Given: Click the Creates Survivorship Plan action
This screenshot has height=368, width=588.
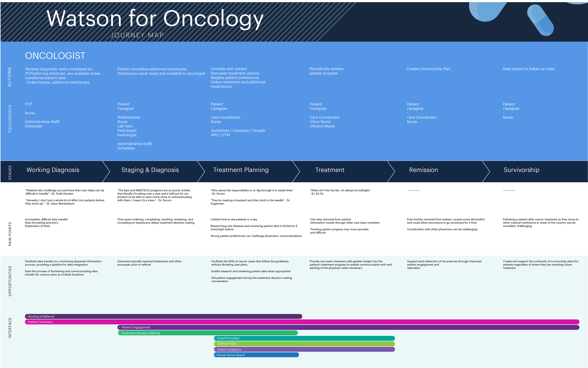Looking at the screenshot, I should pyautogui.click(x=429, y=69).
